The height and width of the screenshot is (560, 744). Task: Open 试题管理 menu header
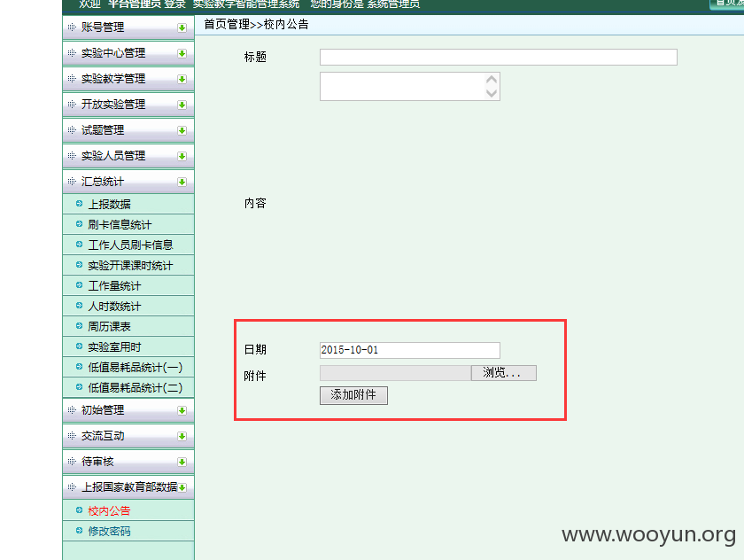pyautogui.click(x=128, y=130)
